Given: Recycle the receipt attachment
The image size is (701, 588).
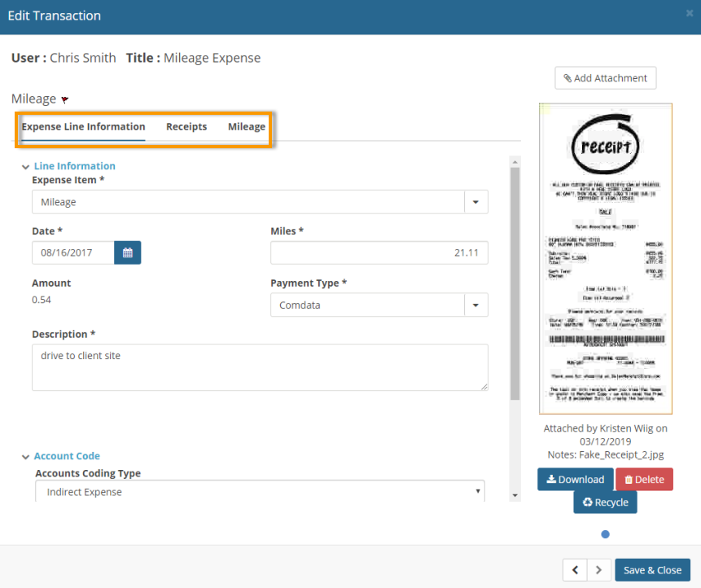Looking at the screenshot, I should [x=605, y=502].
